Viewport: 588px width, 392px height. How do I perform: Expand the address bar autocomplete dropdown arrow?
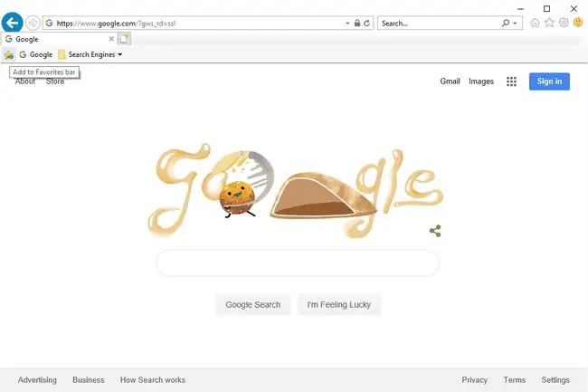[347, 24]
